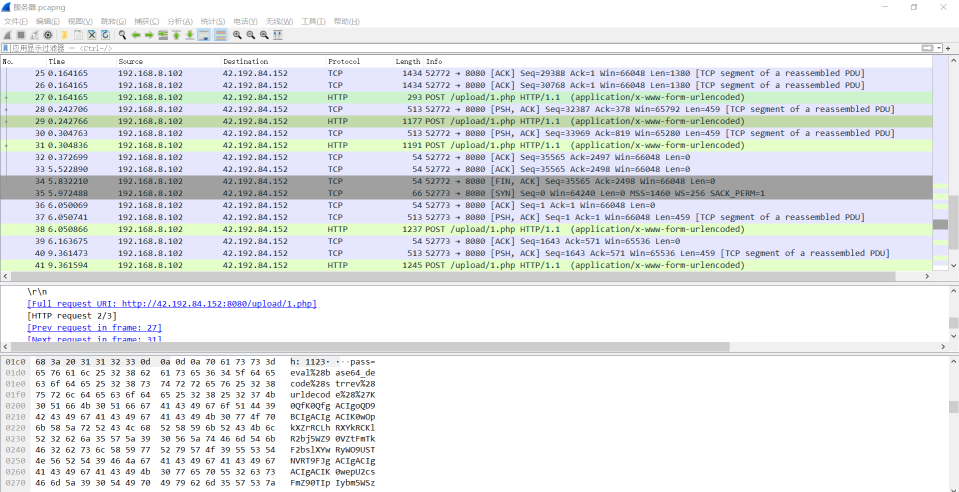Select packet 41 HTTP POST row
Viewport: 959px width, 492px height.
click(x=467, y=265)
